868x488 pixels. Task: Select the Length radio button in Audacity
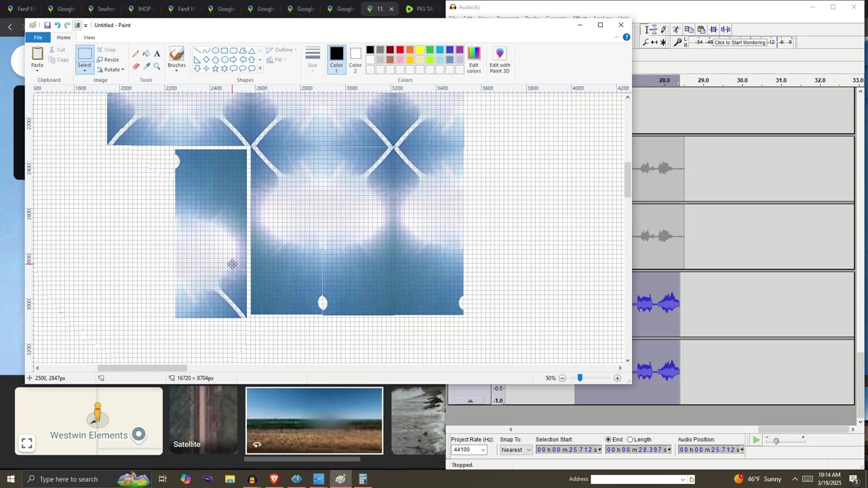click(630, 440)
